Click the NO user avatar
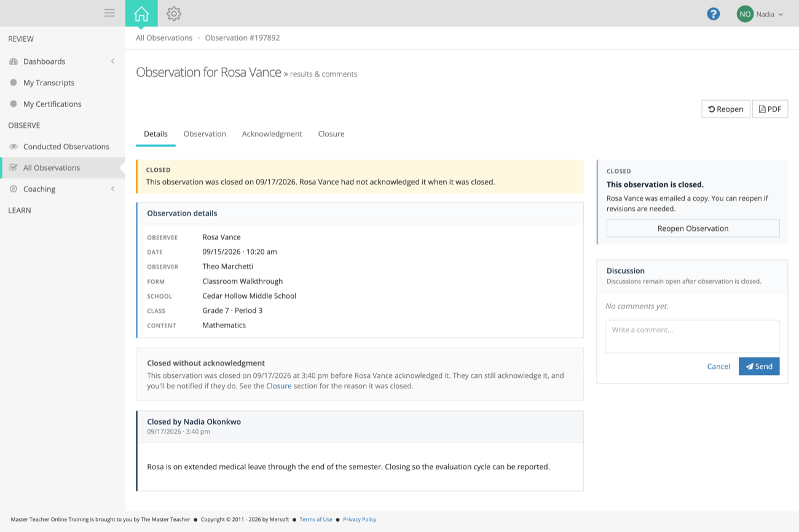This screenshot has width=799, height=532. tap(745, 14)
